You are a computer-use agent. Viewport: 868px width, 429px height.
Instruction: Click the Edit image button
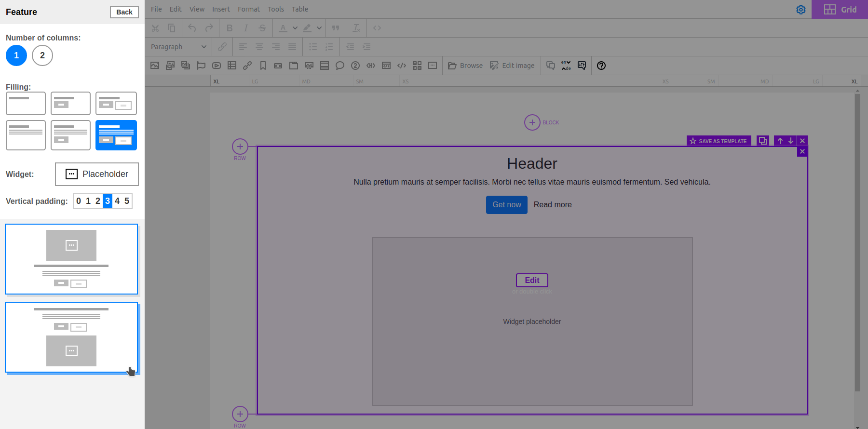pyautogui.click(x=512, y=66)
